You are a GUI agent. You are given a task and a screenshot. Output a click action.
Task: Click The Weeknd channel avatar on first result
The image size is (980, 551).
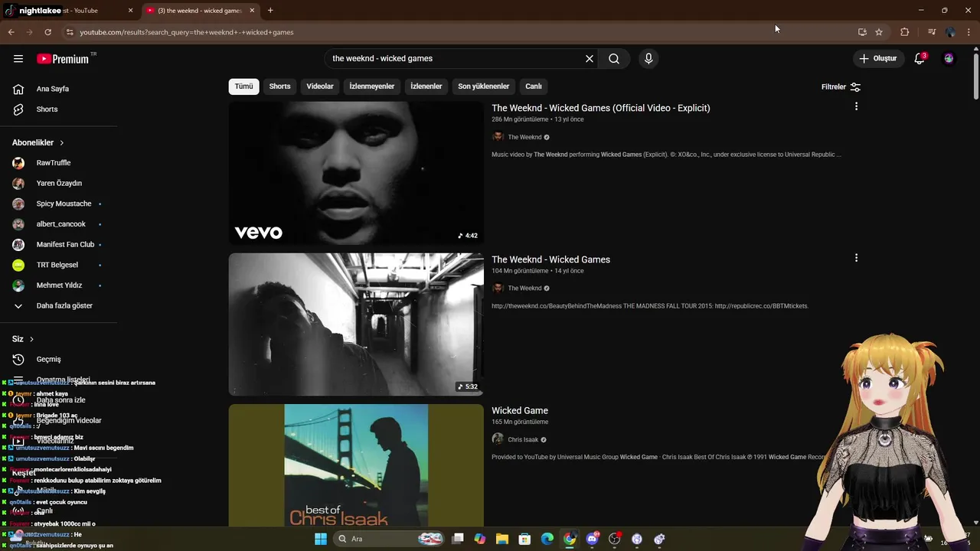point(498,137)
